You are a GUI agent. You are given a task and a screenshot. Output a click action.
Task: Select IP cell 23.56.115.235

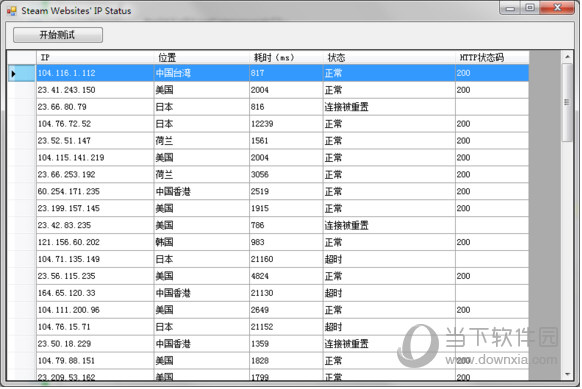(95, 277)
